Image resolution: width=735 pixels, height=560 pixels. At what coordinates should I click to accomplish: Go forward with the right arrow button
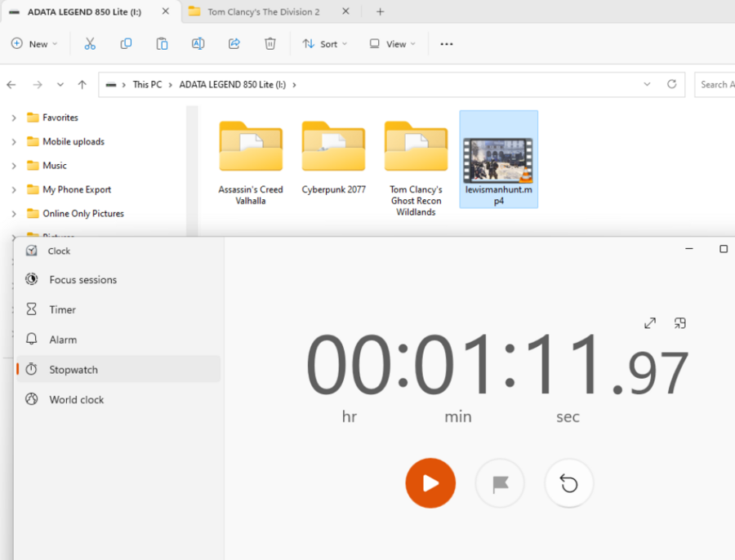[x=38, y=85]
